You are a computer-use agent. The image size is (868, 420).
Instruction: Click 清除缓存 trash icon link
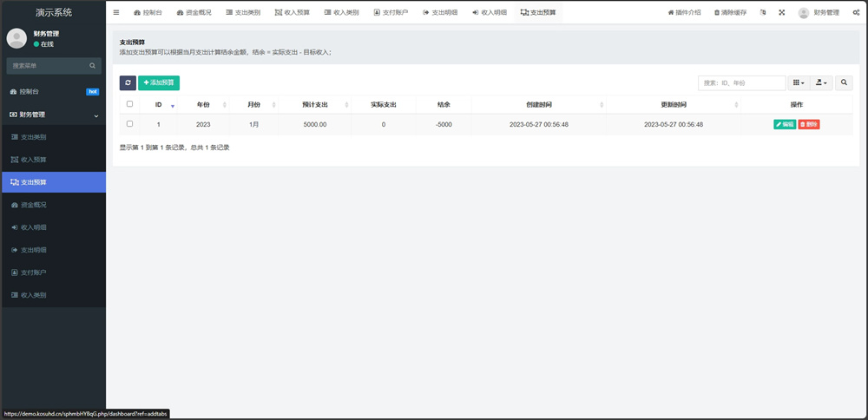coord(730,12)
